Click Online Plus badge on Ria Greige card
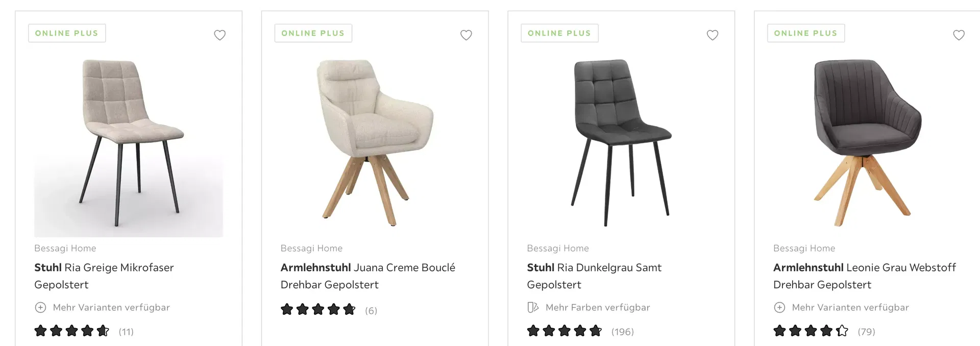The width and height of the screenshot is (980, 346). (67, 33)
